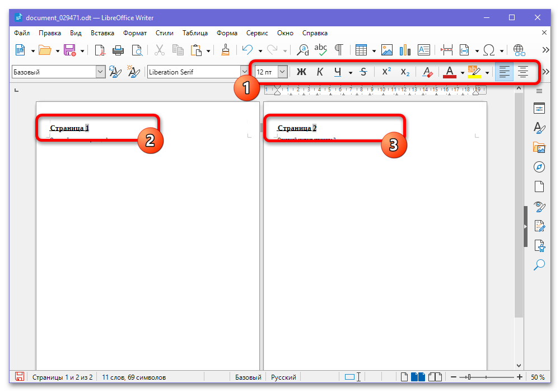Screen dimensions: 560x392
Task: Insert a special character with Omega icon
Action: 488,50
